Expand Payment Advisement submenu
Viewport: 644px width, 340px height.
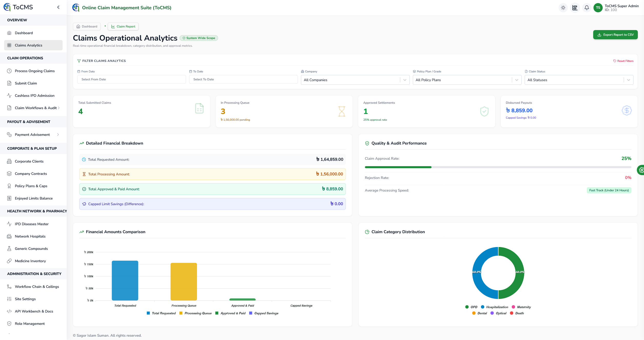coord(33,135)
